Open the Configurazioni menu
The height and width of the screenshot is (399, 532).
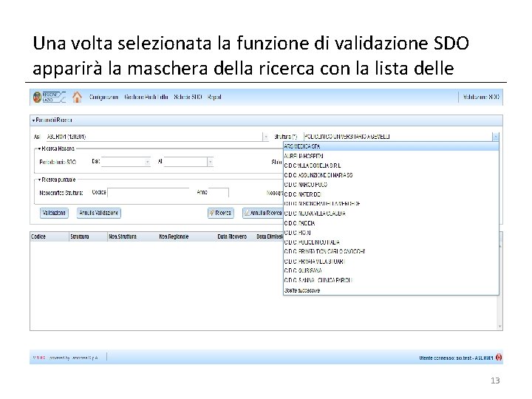point(103,97)
